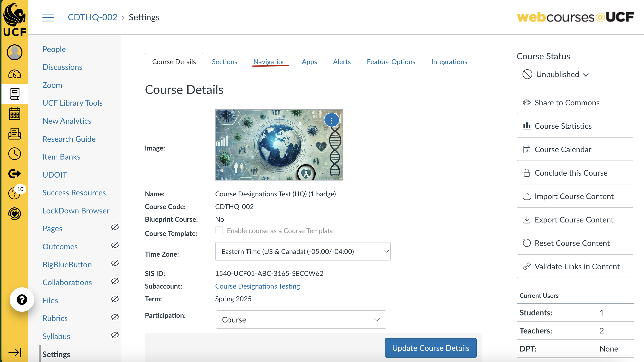Open UCF Library Tools link
Viewport: 644px width, 362px height.
pos(72,103)
